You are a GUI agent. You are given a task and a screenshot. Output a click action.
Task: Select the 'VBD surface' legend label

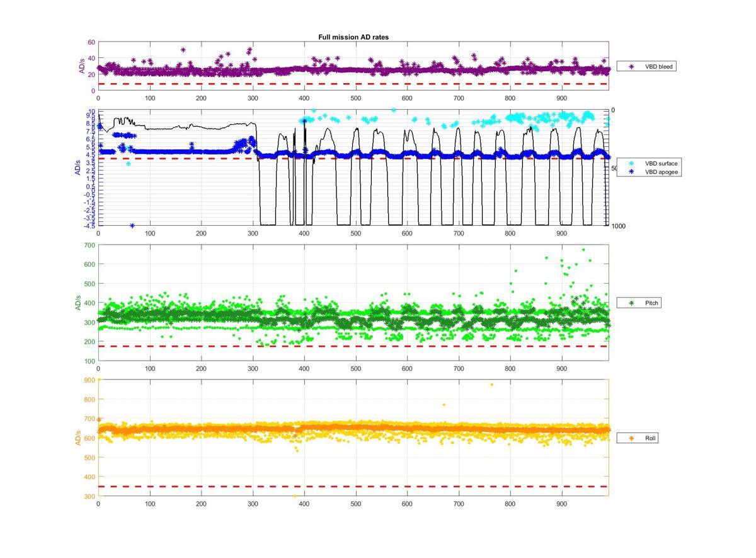coord(661,163)
